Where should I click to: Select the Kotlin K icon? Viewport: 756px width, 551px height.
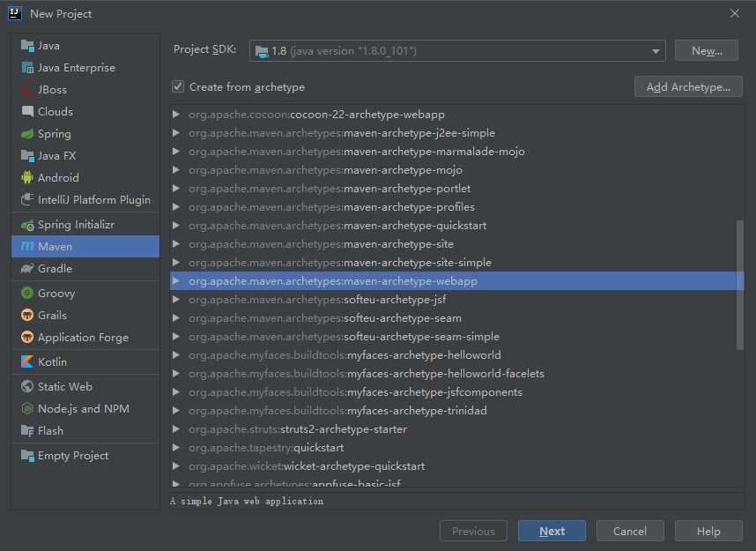[x=27, y=361]
